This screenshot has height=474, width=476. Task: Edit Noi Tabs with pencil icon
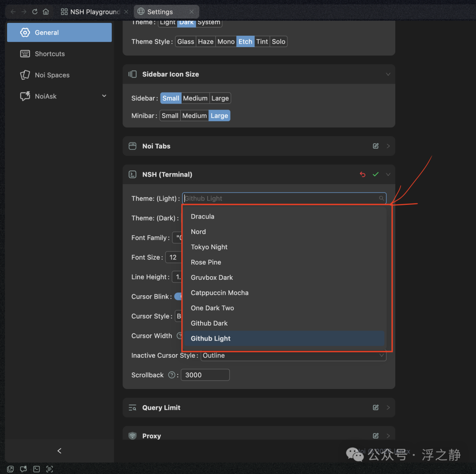[x=376, y=146]
